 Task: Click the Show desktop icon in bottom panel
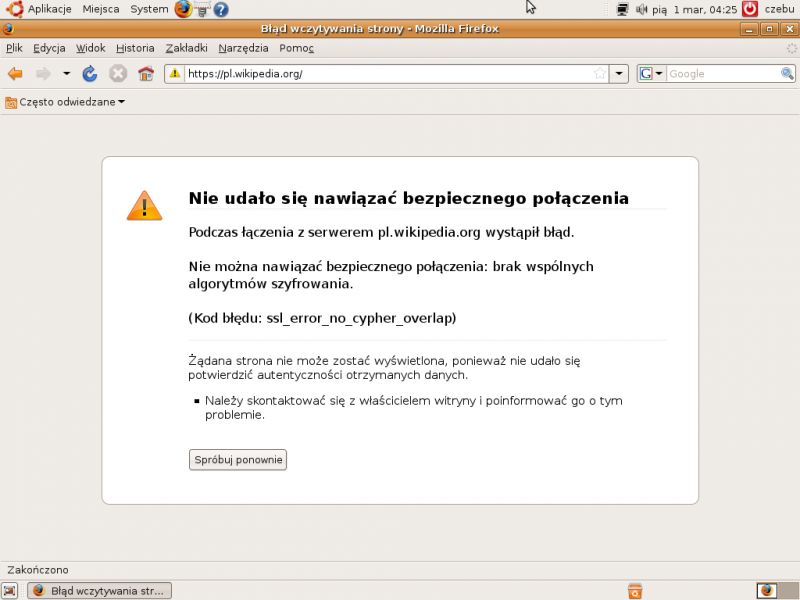[10, 590]
